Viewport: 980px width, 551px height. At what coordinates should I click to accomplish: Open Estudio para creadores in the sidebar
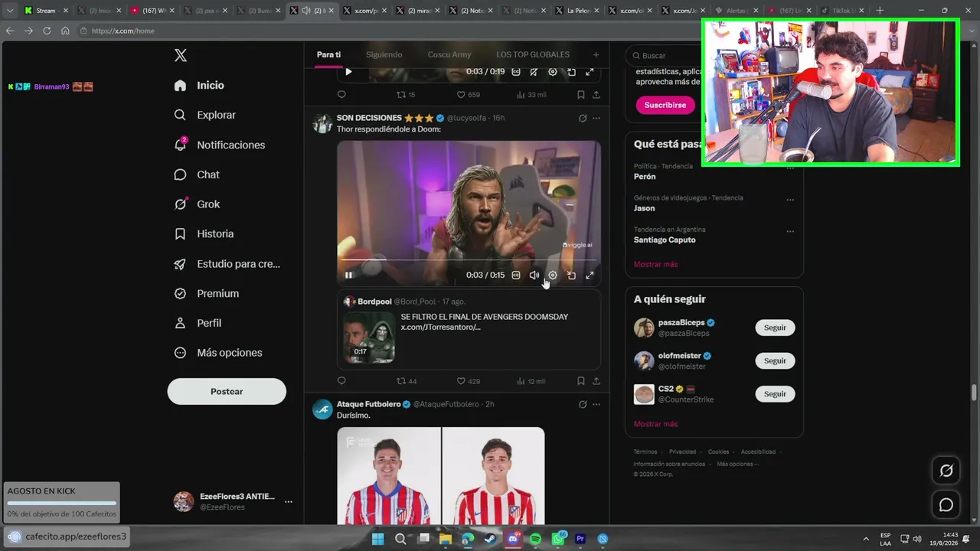point(227,264)
